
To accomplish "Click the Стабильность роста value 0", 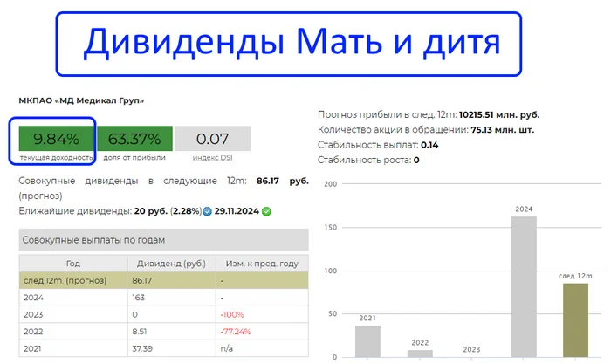I will click(416, 160).
